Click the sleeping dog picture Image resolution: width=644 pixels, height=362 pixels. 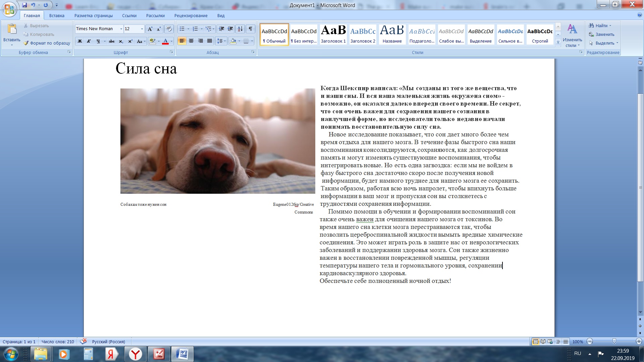(x=218, y=141)
